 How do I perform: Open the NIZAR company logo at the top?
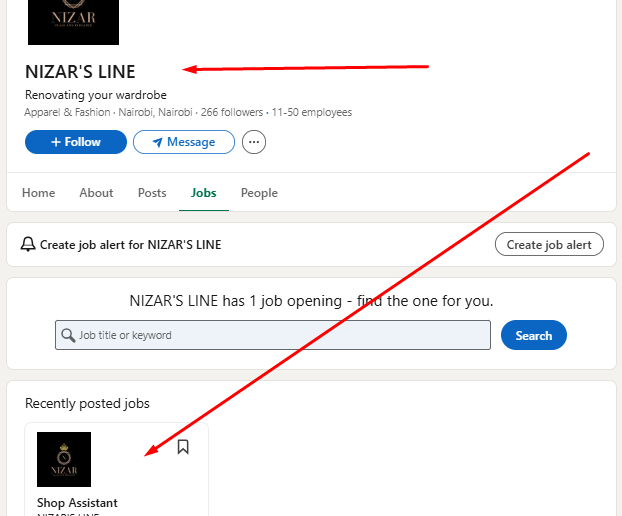73,22
